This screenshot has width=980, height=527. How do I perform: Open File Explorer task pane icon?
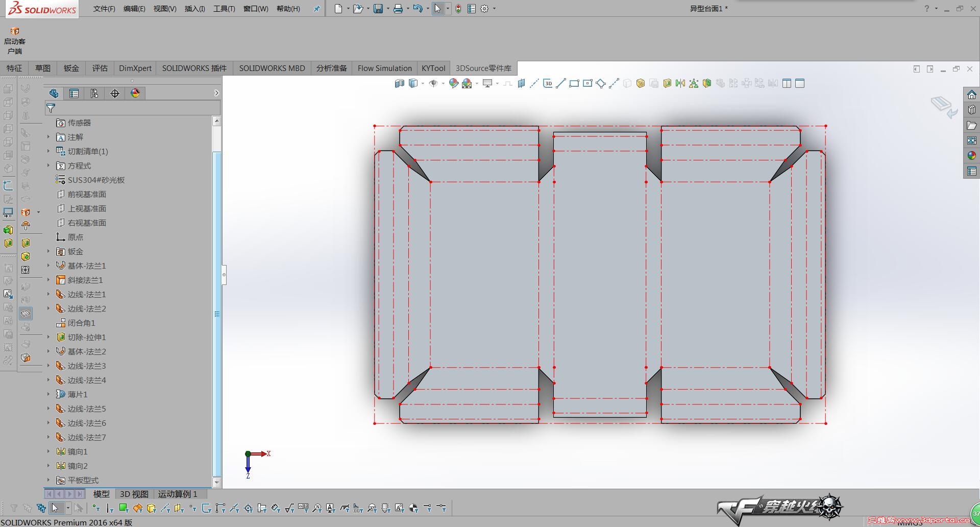pos(972,125)
